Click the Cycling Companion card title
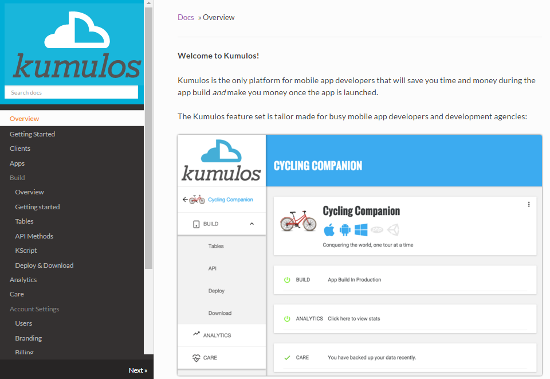The width and height of the screenshot is (550, 379). pyautogui.click(x=361, y=211)
